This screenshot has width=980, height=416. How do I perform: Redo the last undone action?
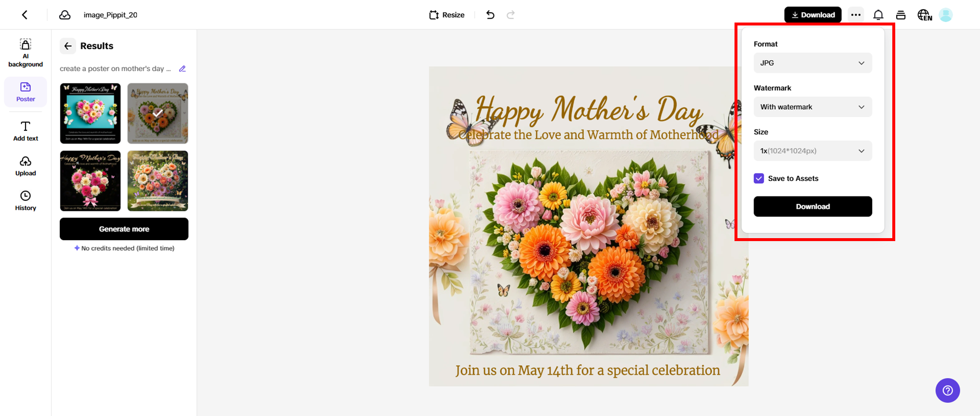511,15
